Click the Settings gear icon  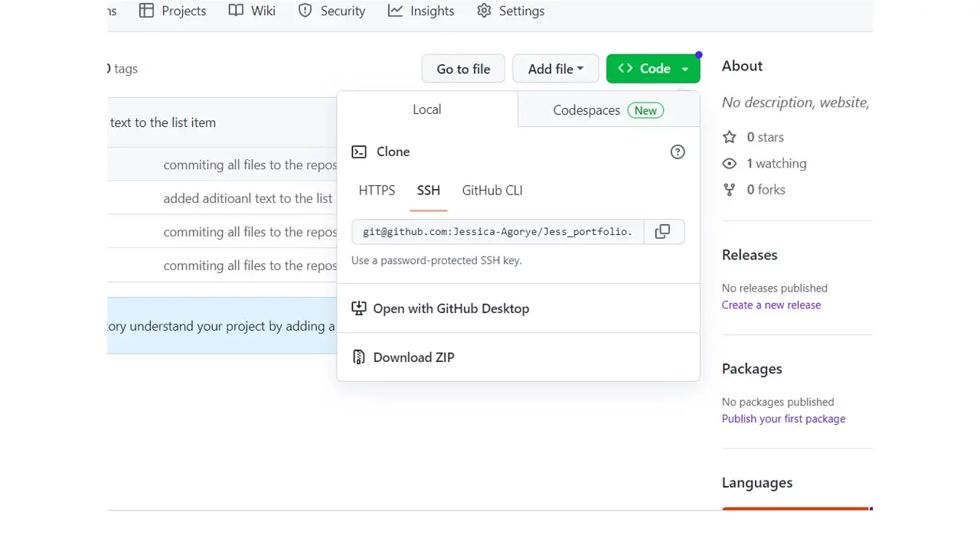click(484, 11)
